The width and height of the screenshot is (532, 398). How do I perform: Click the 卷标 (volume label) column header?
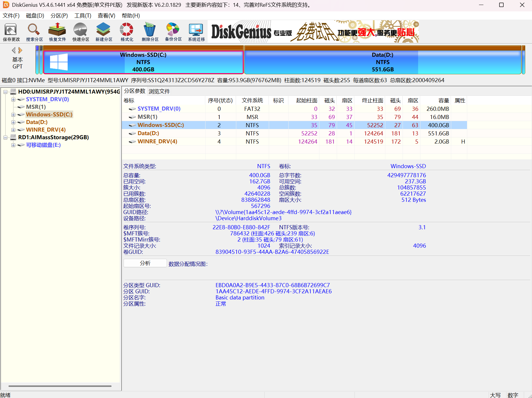coord(164,101)
